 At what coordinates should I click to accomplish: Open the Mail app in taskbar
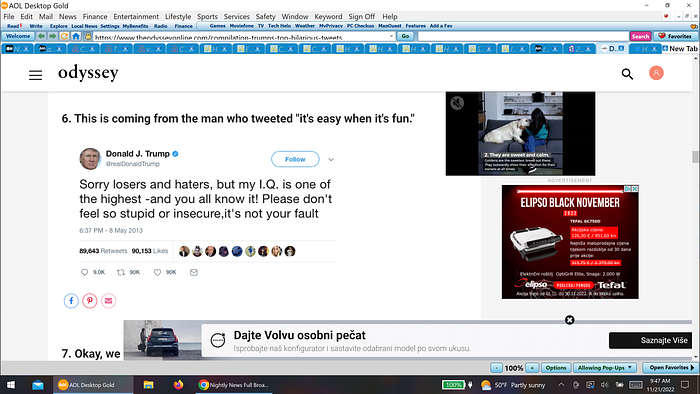38,385
